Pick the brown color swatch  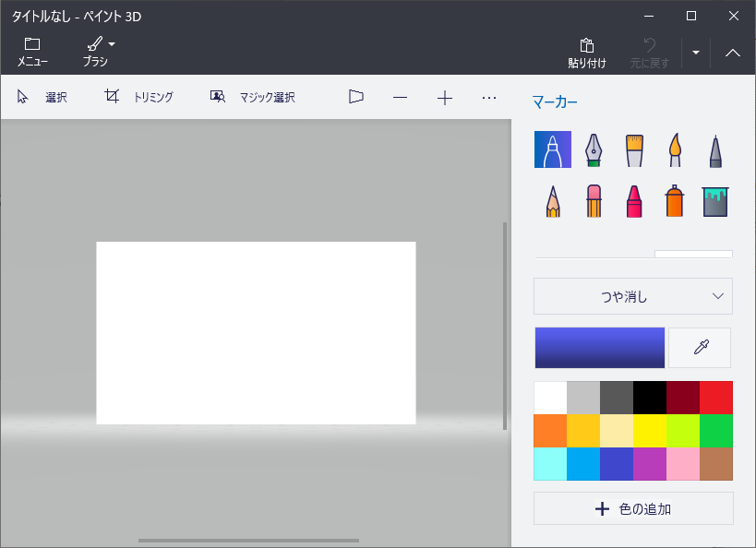(716, 464)
